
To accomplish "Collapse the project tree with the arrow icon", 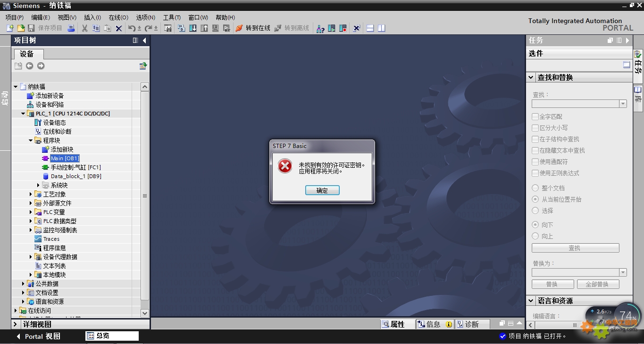I will [x=144, y=41].
